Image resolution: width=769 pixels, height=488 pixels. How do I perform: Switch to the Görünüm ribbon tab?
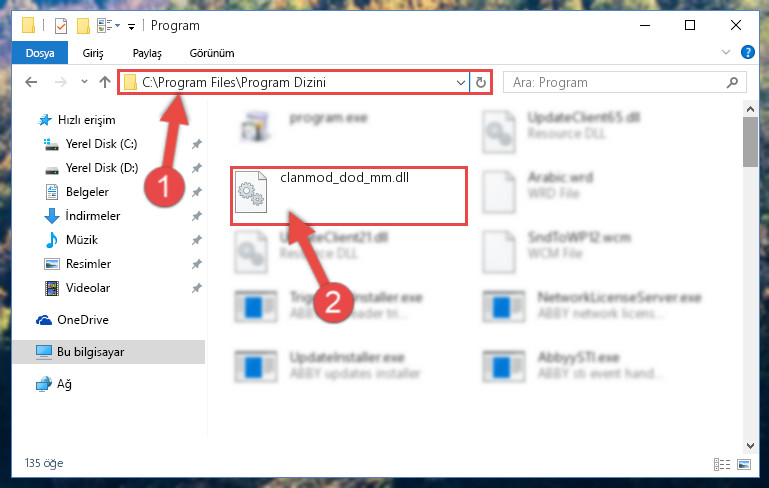point(212,53)
